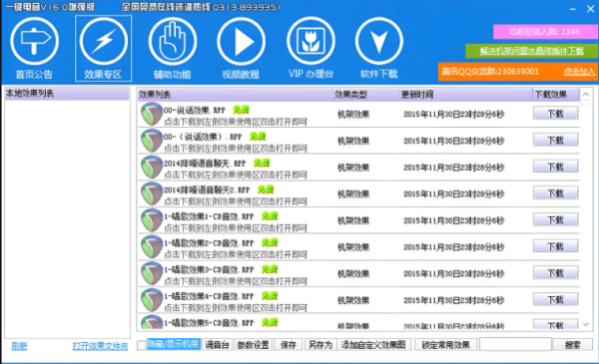The width and height of the screenshot is (599, 364).
Task: Click the icon of 2014降噪语音聊天.RPP row
Action: pyautogui.click(x=152, y=168)
